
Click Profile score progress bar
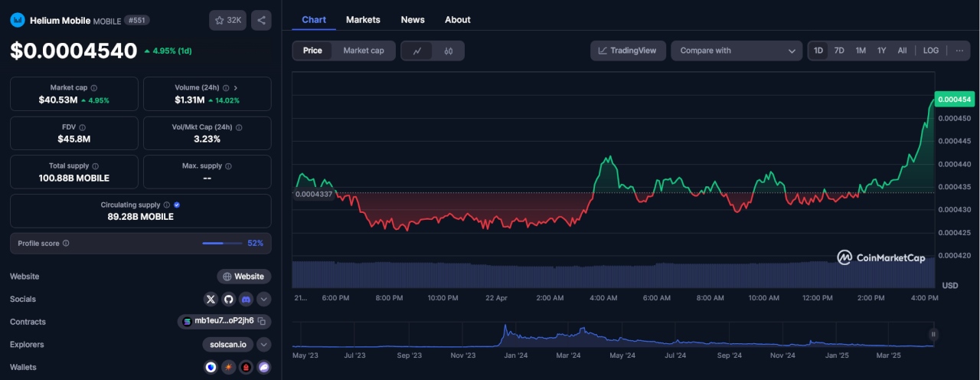tap(223, 244)
